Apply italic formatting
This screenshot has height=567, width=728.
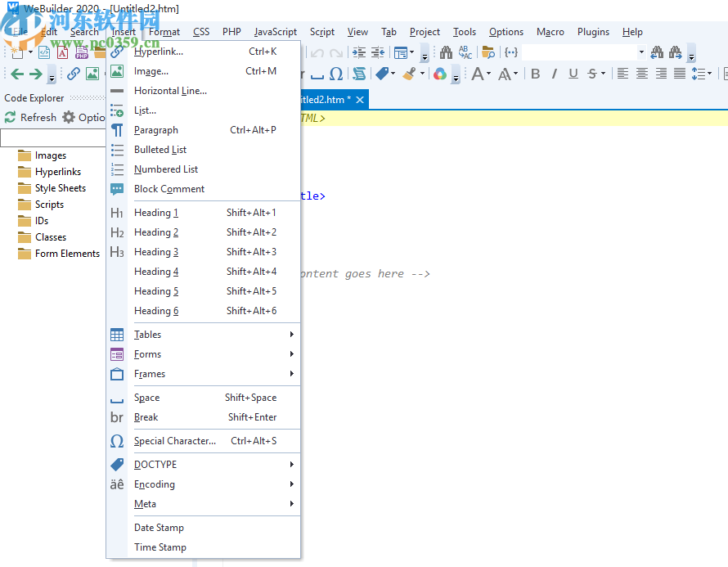[x=554, y=74]
